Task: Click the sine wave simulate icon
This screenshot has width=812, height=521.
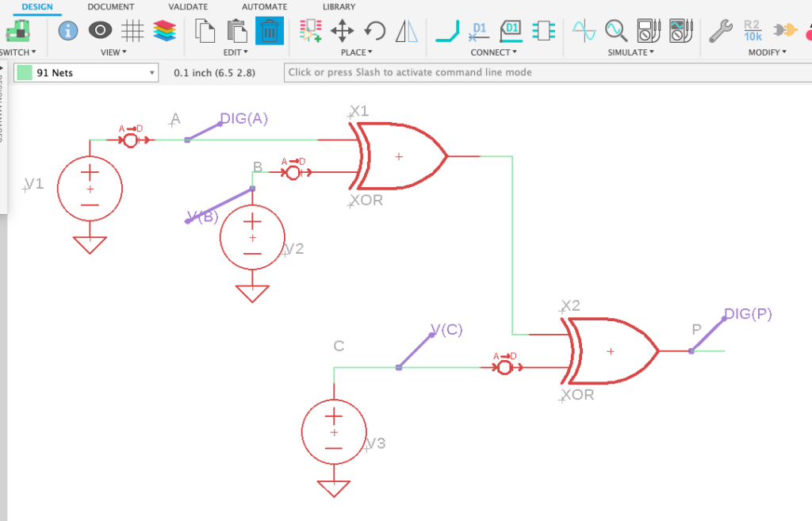Action: pos(584,31)
